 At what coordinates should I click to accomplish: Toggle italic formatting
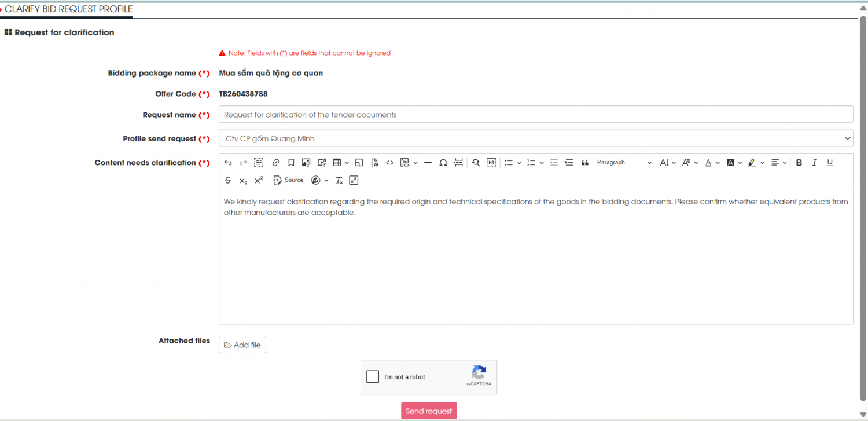coord(814,163)
